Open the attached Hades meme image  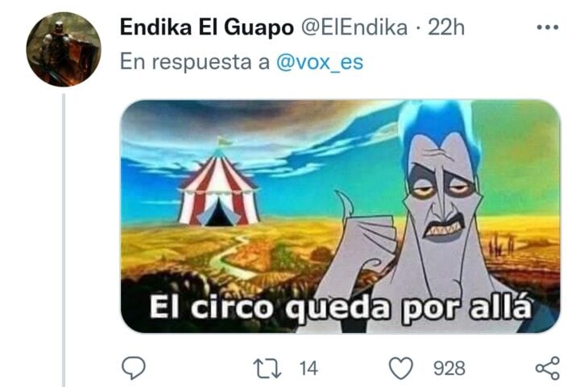click(x=341, y=216)
